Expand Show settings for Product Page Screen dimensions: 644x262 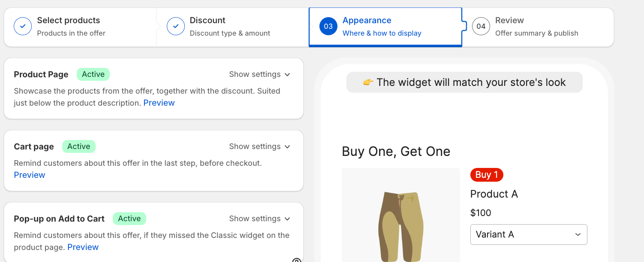click(x=260, y=74)
